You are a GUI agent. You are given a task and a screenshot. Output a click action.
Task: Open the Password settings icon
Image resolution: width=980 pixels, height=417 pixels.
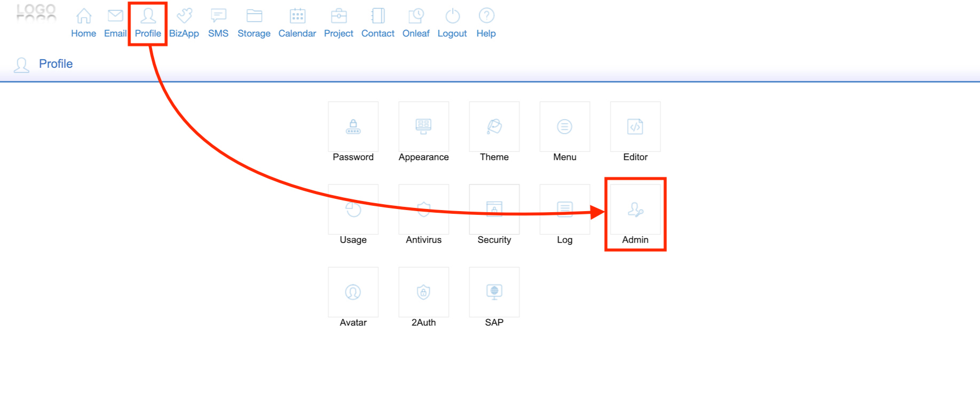point(353,127)
